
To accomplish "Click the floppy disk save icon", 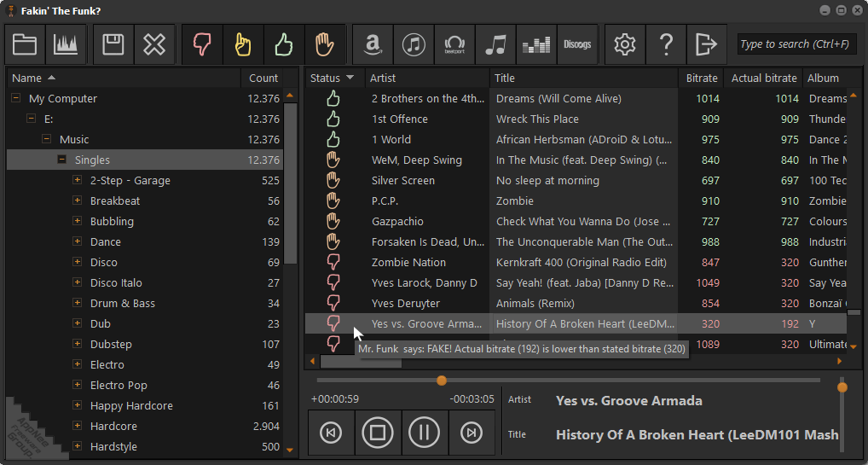I will pos(113,44).
